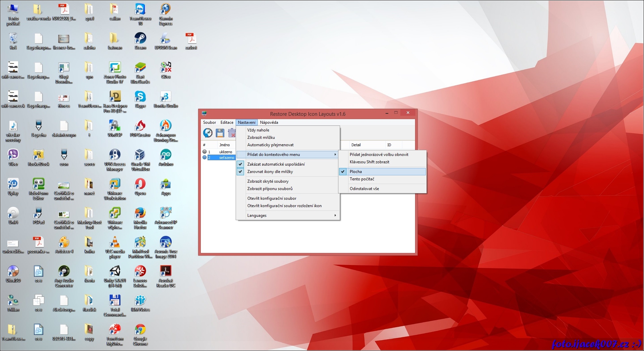This screenshot has width=644, height=351.
Task: Click the restore layout clock icon
Action: 208,133
